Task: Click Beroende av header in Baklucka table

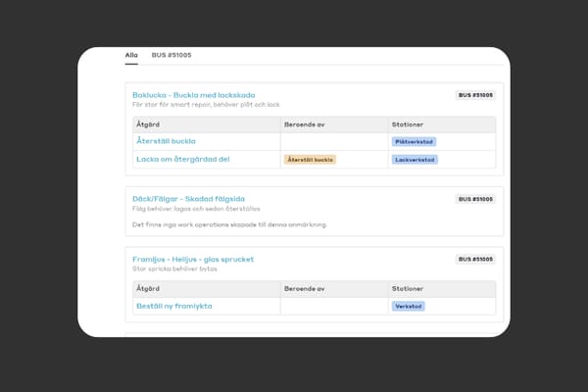Action: [305, 124]
